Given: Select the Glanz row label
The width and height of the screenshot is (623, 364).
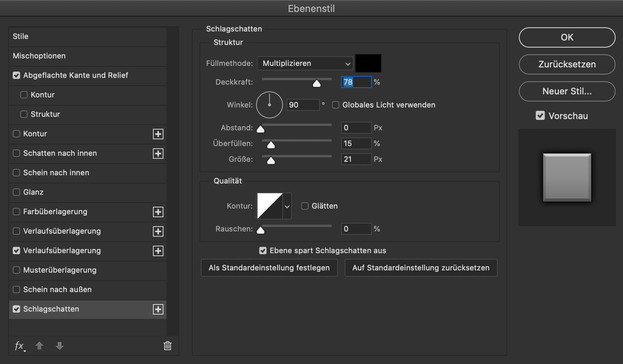Looking at the screenshot, I should (33, 192).
